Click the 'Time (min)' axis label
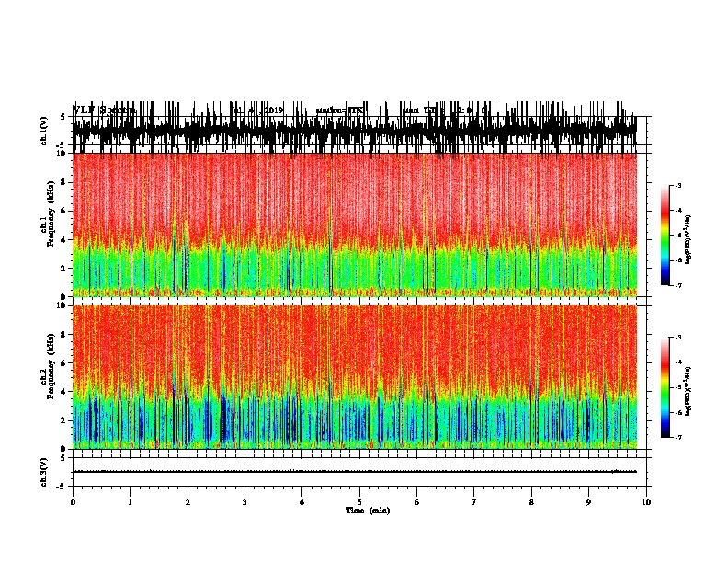The image size is (728, 563). click(368, 511)
